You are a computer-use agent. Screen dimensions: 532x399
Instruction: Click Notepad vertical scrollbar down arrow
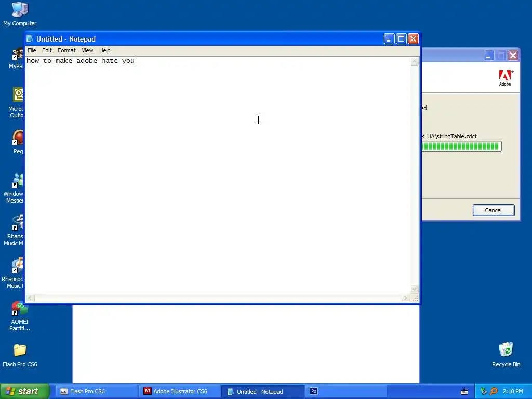[x=414, y=289]
